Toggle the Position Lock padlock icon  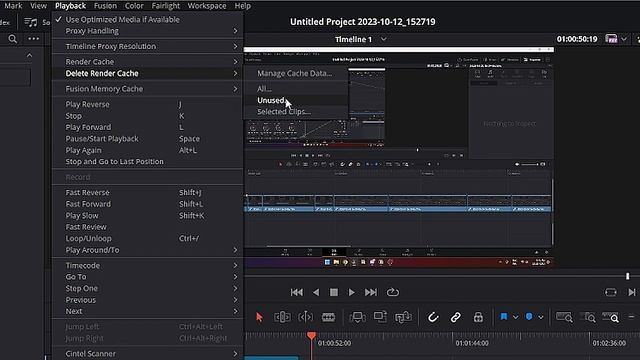coord(478,317)
